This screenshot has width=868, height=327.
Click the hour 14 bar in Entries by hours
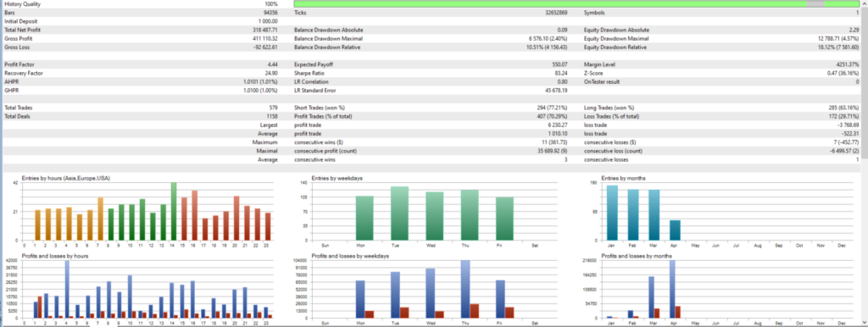click(x=173, y=211)
